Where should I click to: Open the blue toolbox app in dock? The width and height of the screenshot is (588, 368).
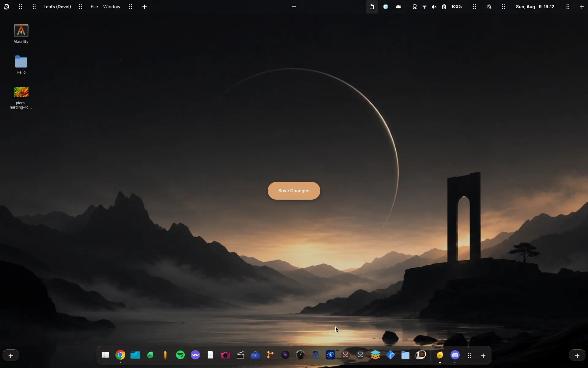click(x=255, y=355)
